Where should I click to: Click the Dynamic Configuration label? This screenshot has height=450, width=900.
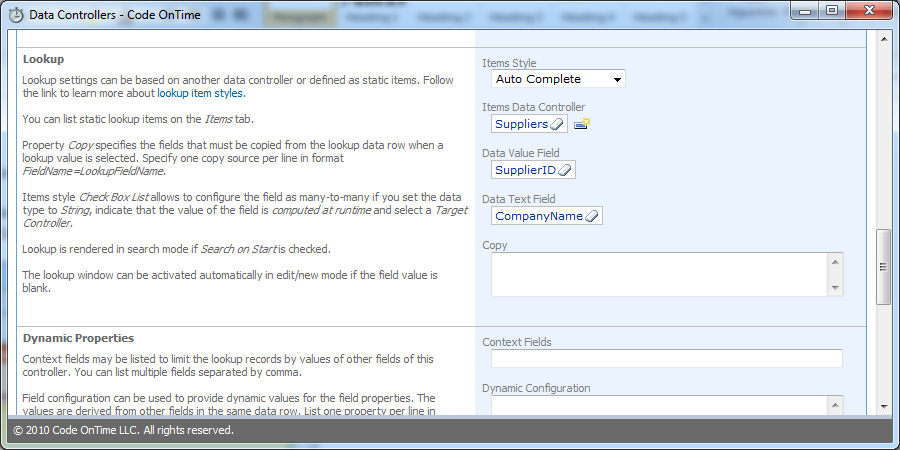536,388
